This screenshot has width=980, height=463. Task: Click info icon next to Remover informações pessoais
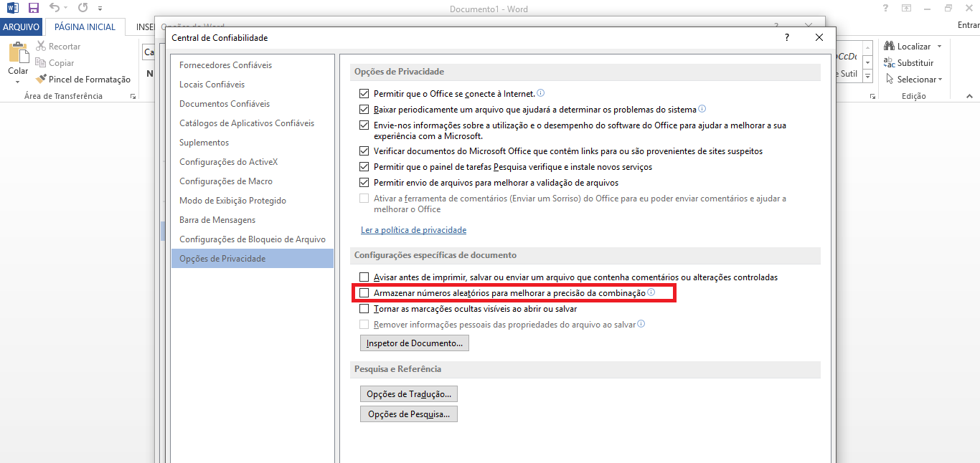pyautogui.click(x=641, y=324)
